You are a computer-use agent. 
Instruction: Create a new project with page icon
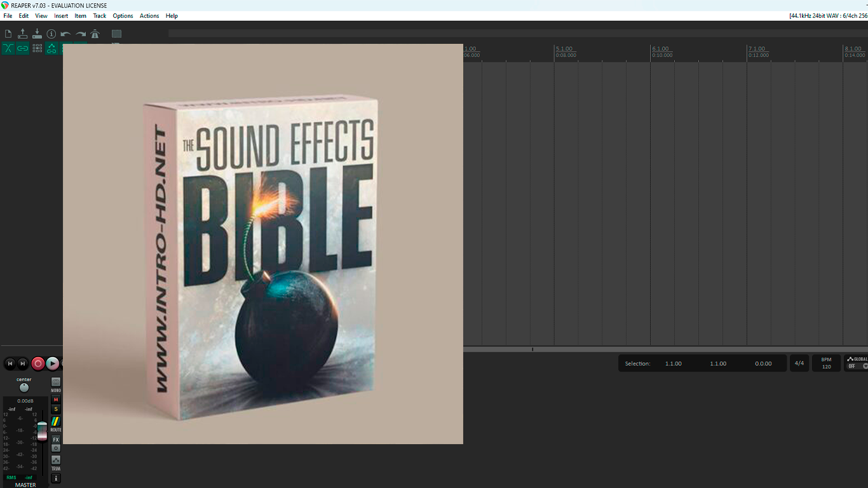tap(8, 34)
